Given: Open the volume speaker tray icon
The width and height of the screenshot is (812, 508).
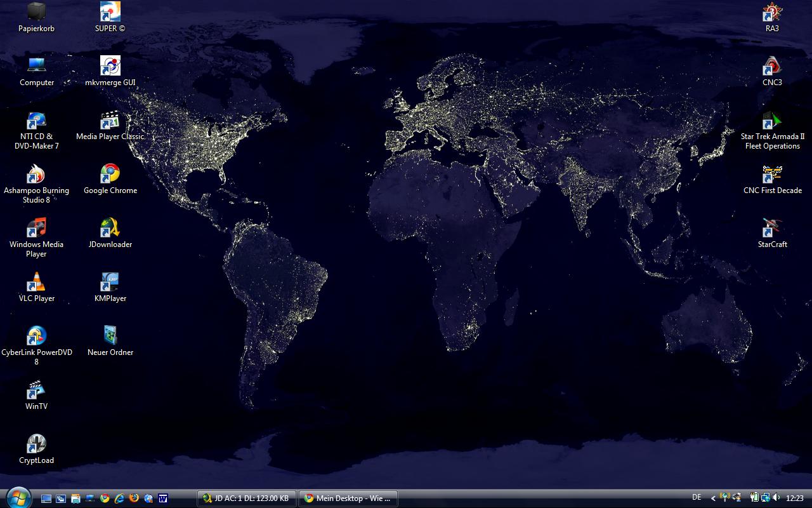Looking at the screenshot, I should (776, 498).
